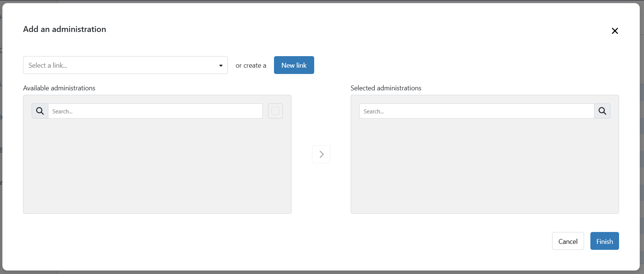Screen dimensions: 644x274
Task: Focus the Selected administrations search field
Action: (476, 111)
